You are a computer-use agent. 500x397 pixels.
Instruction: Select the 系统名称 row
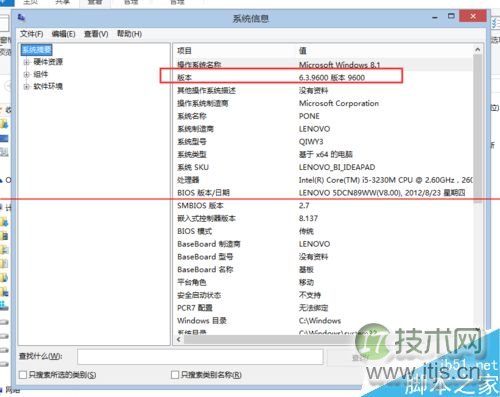[323, 116]
